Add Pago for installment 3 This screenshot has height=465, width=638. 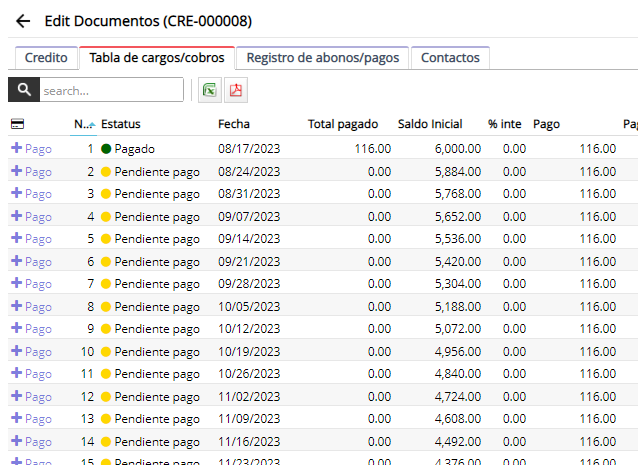31,194
